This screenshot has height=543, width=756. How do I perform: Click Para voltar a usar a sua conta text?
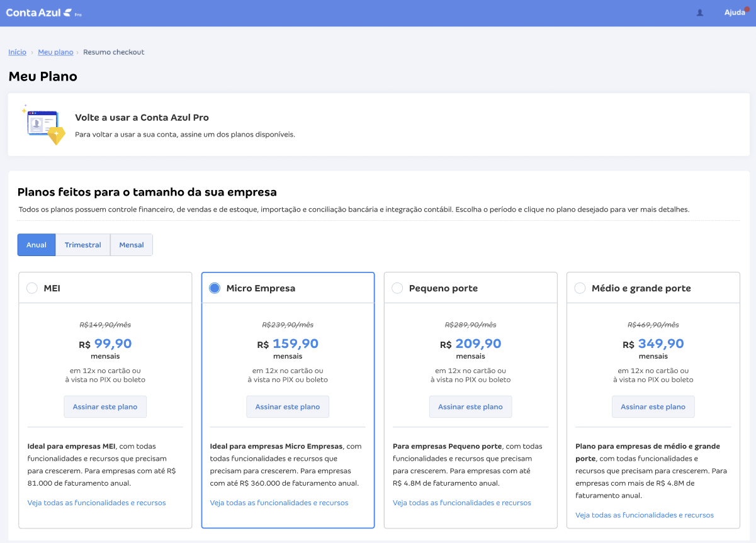(x=185, y=134)
